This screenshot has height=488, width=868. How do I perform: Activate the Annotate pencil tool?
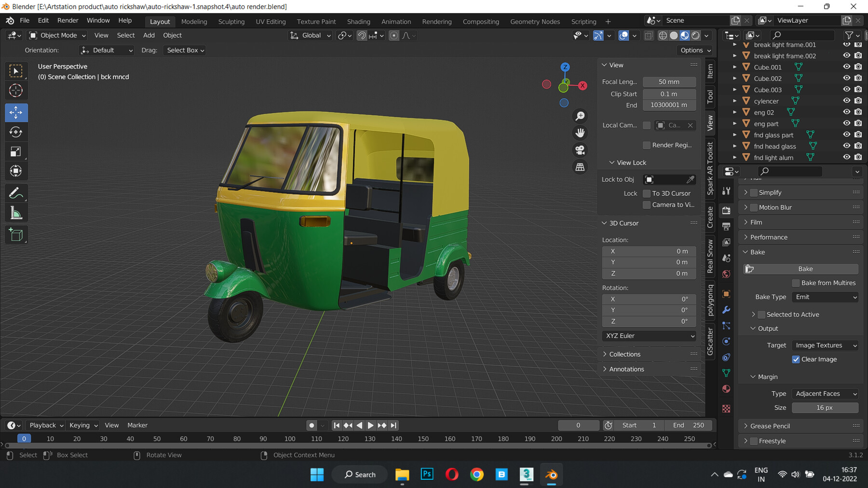[16, 194]
